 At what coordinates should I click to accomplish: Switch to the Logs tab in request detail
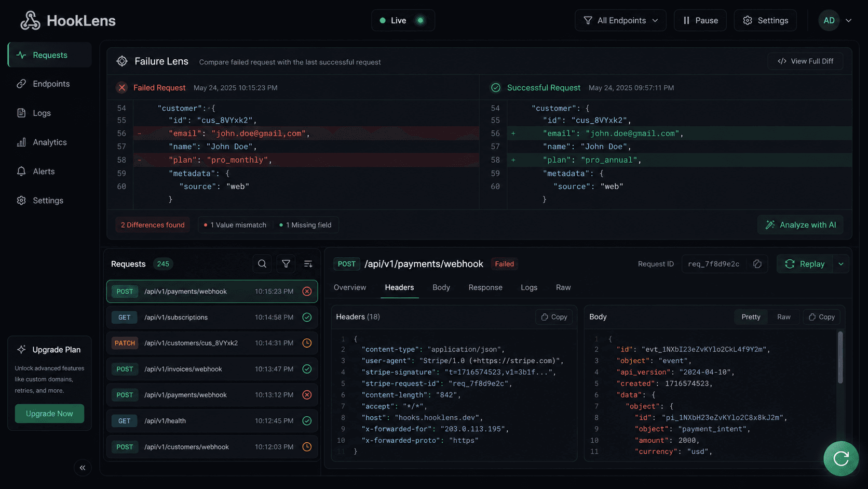[529, 287]
